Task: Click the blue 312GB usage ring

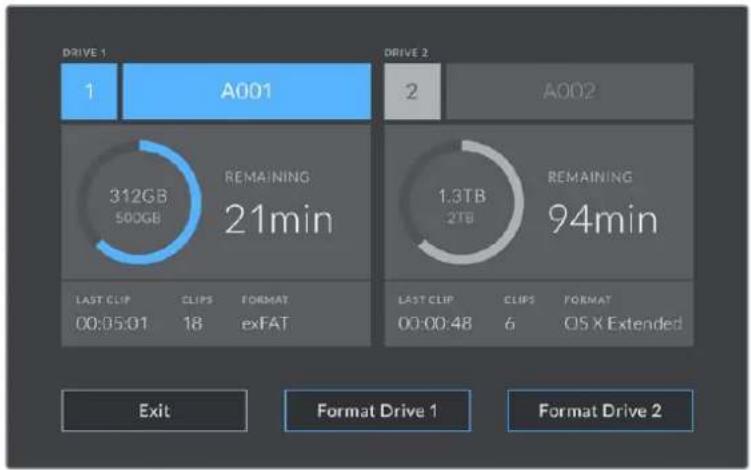Action: tap(139, 202)
